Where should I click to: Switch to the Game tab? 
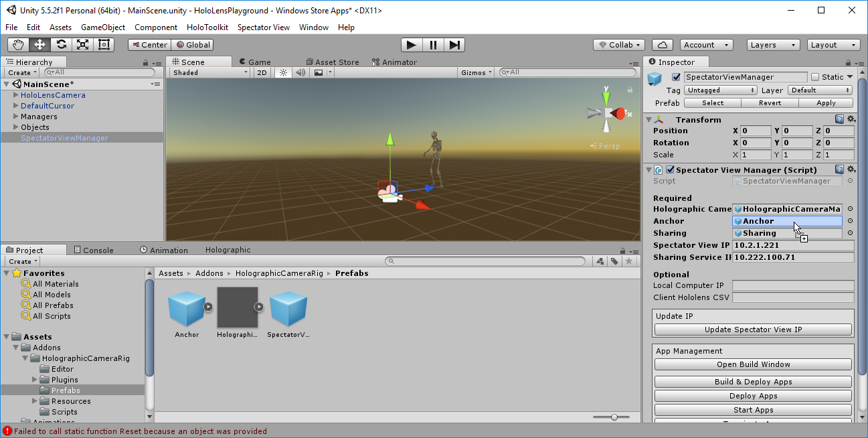(254, 62)
